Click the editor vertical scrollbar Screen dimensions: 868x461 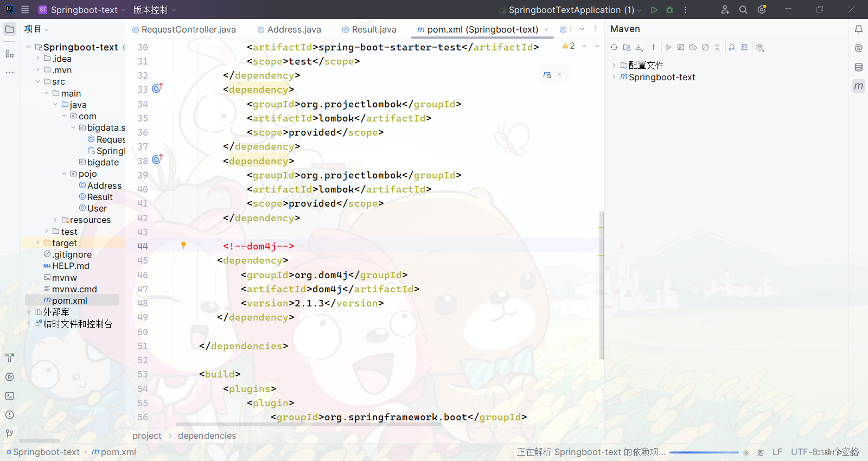click(x=601, y=285)
